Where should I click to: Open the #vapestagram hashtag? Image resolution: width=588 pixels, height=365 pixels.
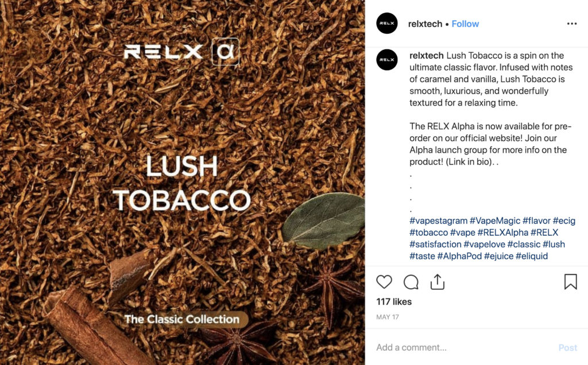[x=438, y=221]
